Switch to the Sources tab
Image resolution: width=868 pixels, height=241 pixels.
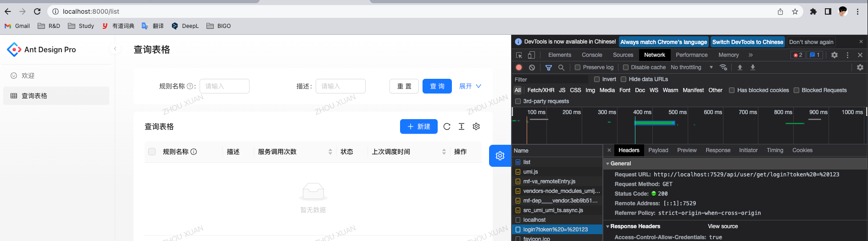click(623, 55)
